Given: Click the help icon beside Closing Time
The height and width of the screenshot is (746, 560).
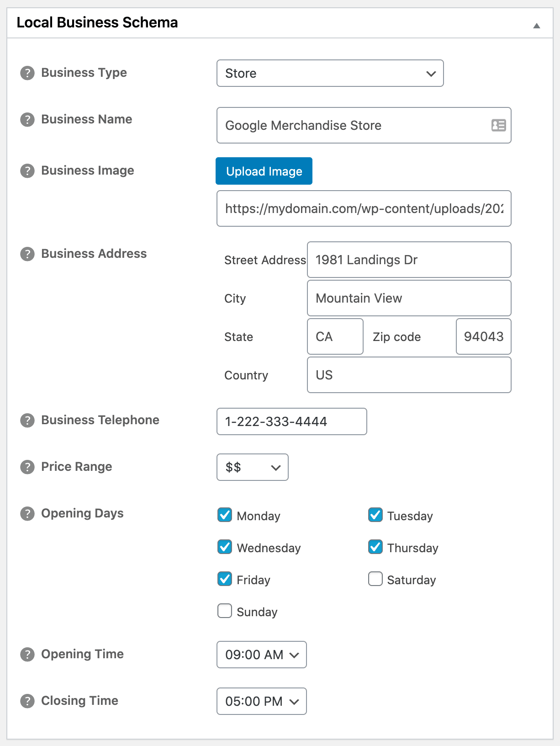Looking at the screenshot, I should [x=27, y=701].
